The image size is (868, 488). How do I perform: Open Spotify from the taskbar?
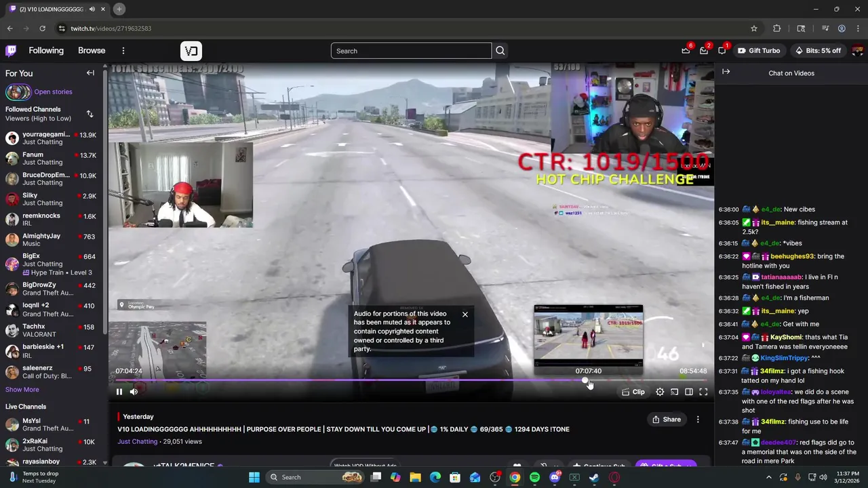click(535, 477)
